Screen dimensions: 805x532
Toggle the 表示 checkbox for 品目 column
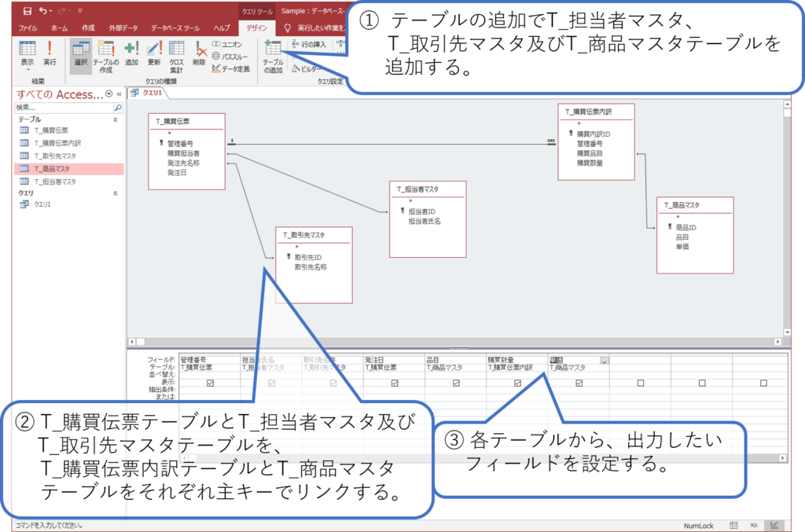tap(456, 383)
